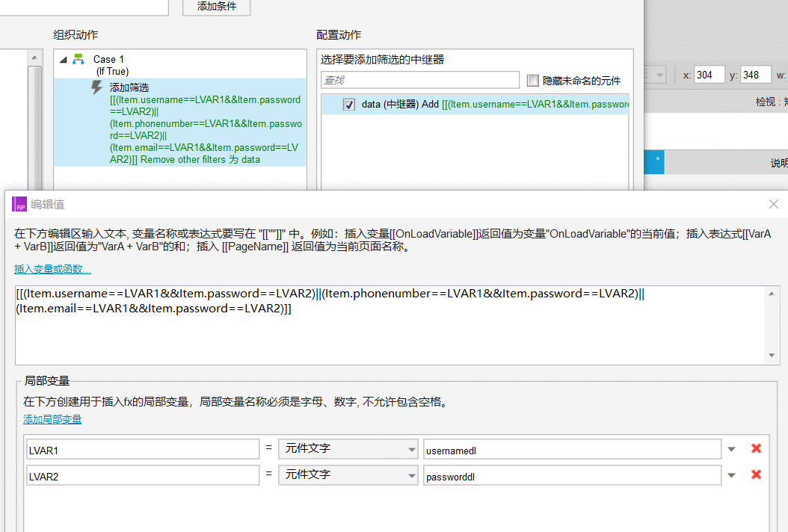Screen dimensions: 788x532
Task: Click the 查找 search field
Action: tap(420, 80)
